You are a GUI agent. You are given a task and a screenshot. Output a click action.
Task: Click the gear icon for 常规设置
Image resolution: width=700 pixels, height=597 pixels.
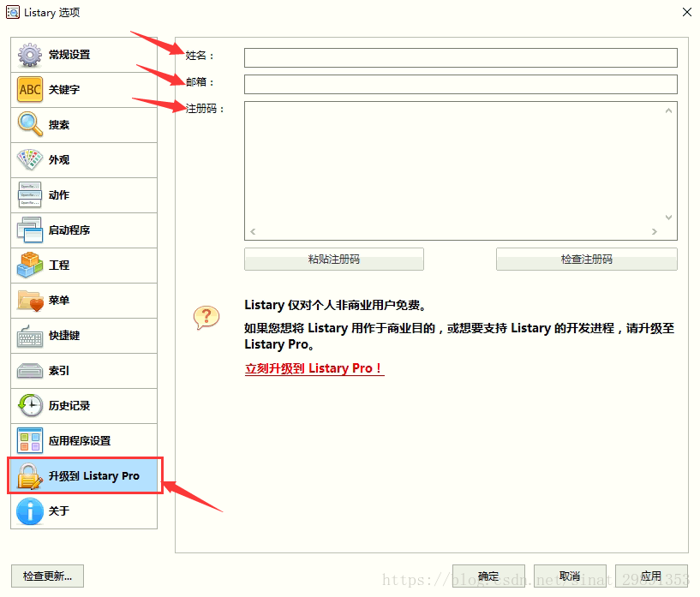tap(30, 55)
